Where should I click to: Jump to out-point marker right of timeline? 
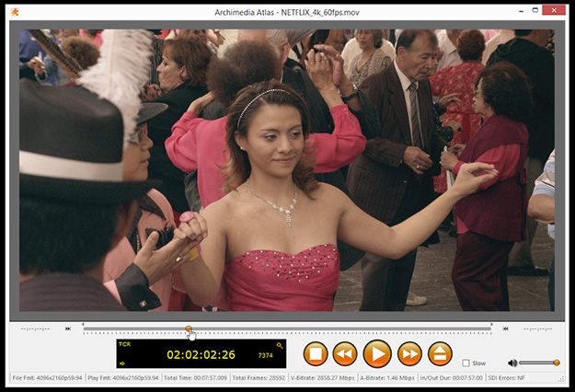[x=505, y=328]
